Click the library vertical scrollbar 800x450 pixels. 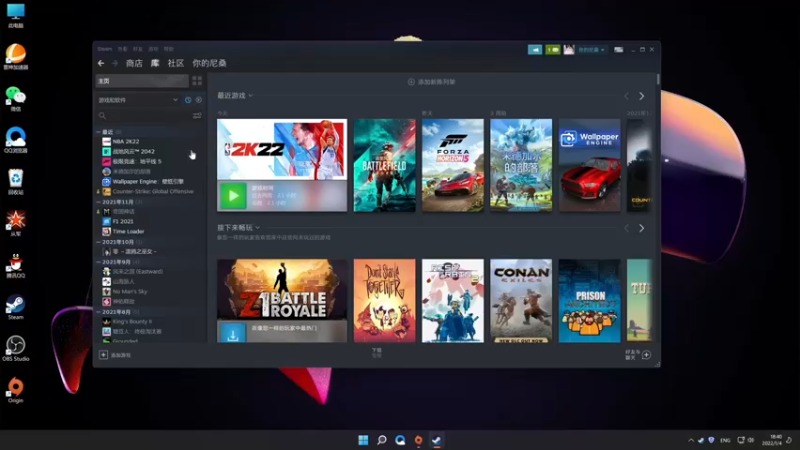658,79
